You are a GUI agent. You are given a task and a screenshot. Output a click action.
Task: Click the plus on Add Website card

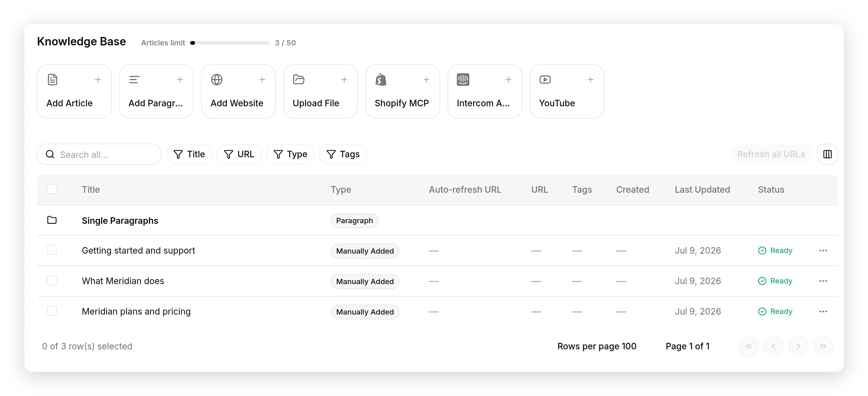262,80
